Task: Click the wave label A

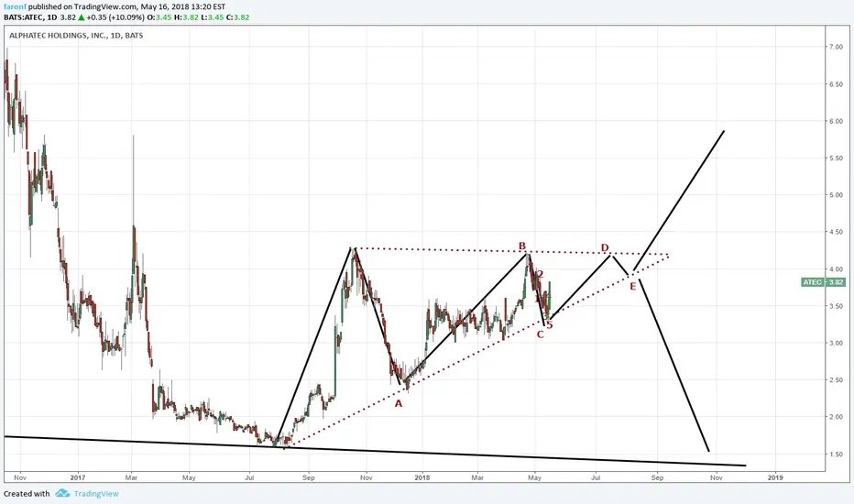Action: [x=398, y=404]
